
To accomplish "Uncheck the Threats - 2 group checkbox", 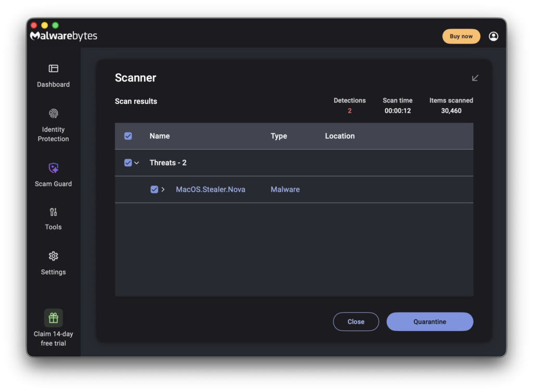I will coord(128,163).
